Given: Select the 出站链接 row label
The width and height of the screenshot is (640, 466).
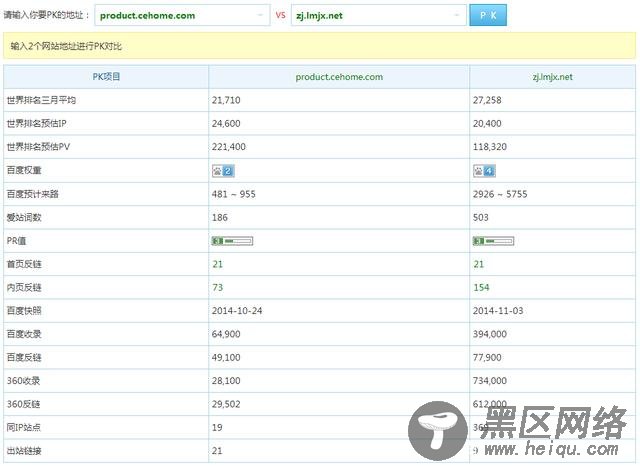Looking at the screenshot, I should (x=24, y=450).
